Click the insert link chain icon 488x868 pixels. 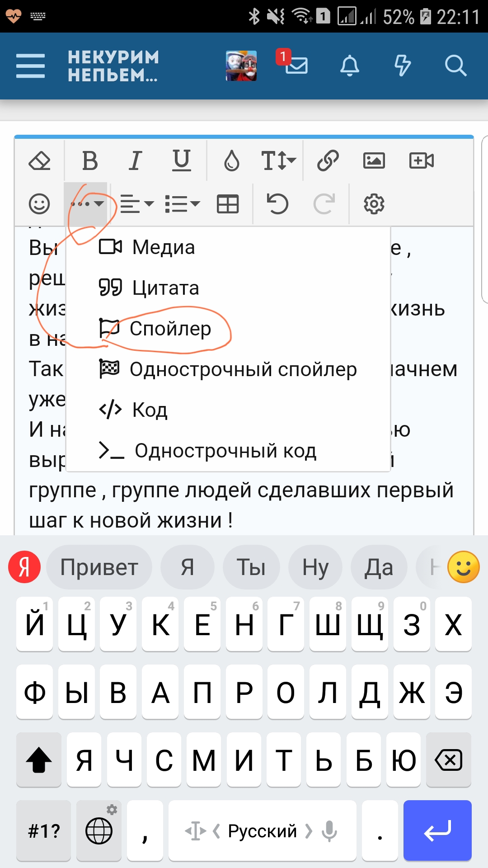click(328, 160)
